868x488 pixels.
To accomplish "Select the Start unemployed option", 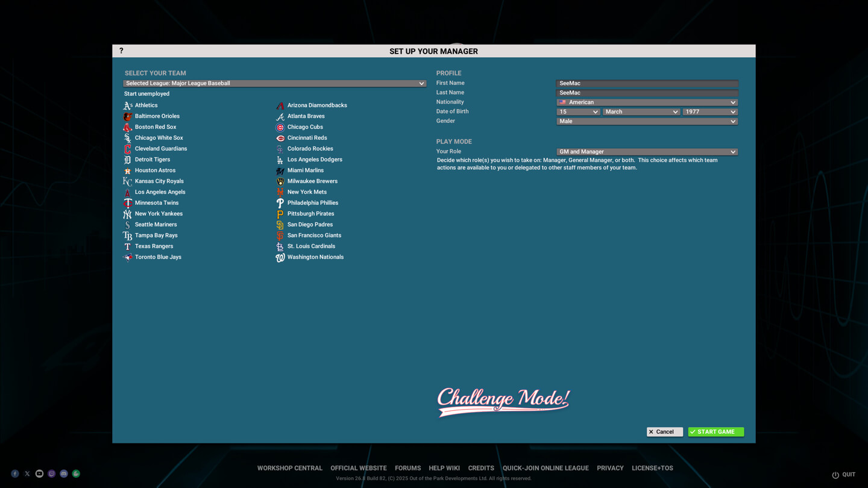I will (x=146, y=94).
